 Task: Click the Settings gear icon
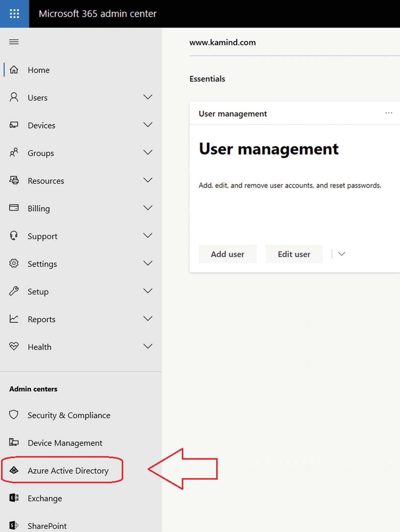coord(14,263)
